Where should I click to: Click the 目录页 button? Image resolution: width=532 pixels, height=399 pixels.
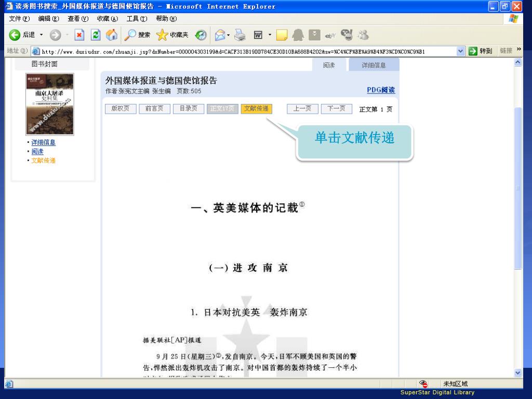point(188,109)
